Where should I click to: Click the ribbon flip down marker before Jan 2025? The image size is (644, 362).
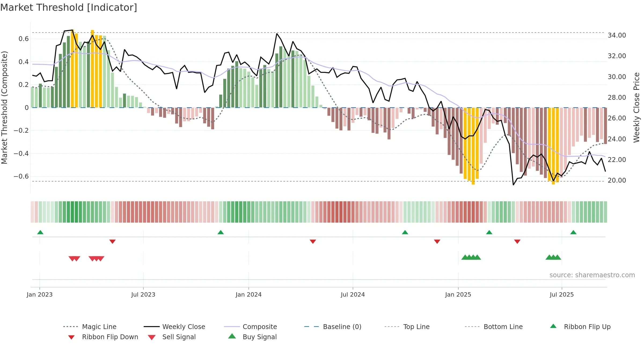tap(437, 242)
